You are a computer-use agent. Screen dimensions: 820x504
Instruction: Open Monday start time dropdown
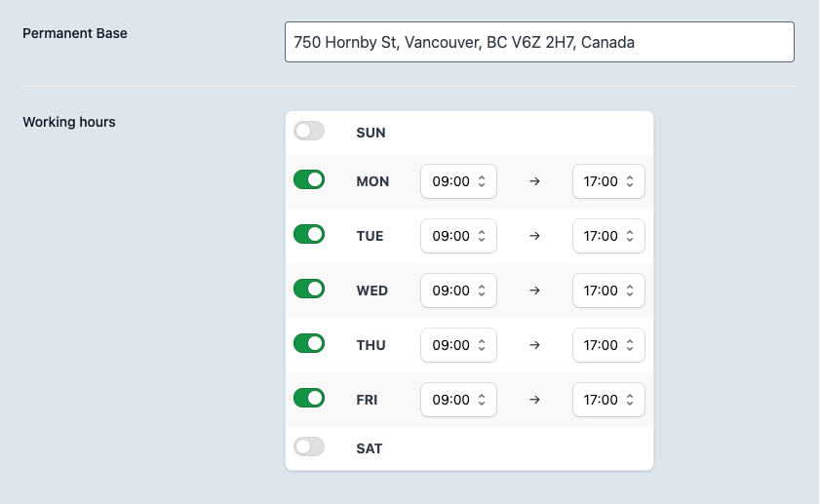[458, 181]
